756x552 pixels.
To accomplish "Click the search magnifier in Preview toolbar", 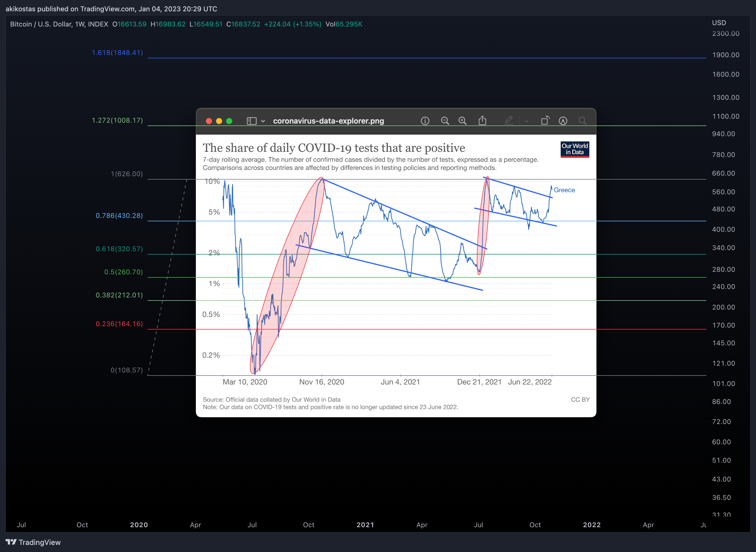I will (582, 121).
